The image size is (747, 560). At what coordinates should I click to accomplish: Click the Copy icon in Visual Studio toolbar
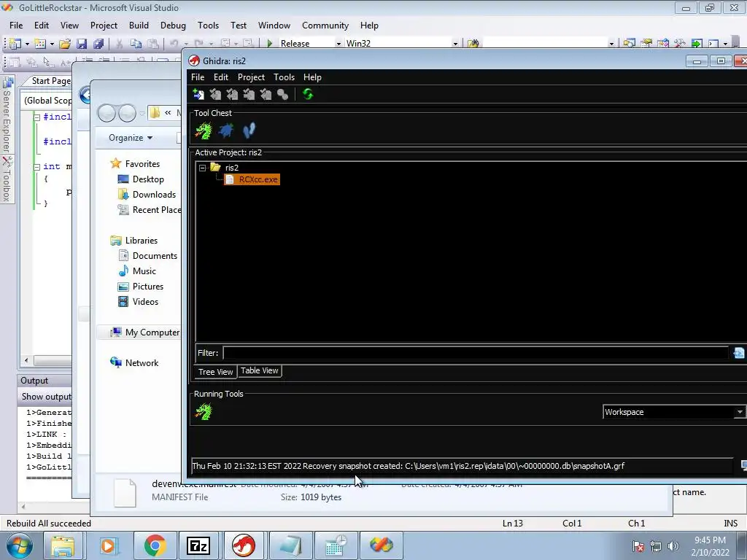[136, 43]
